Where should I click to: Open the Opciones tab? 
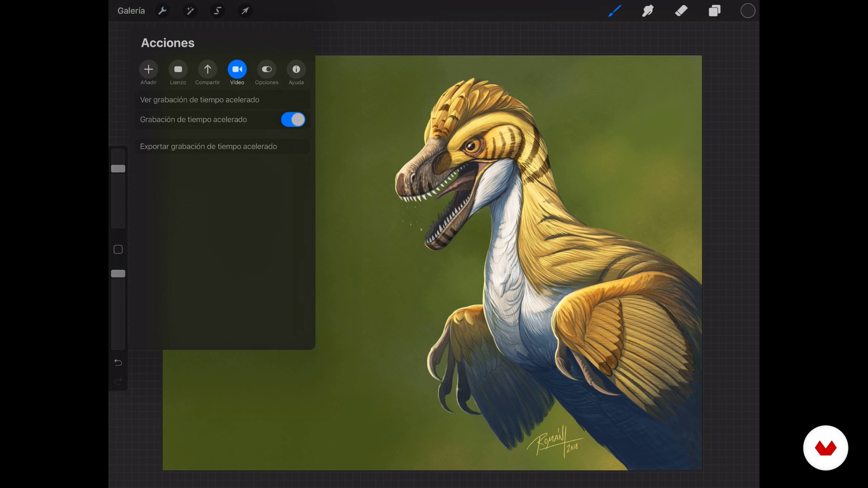tap(267, 73)
